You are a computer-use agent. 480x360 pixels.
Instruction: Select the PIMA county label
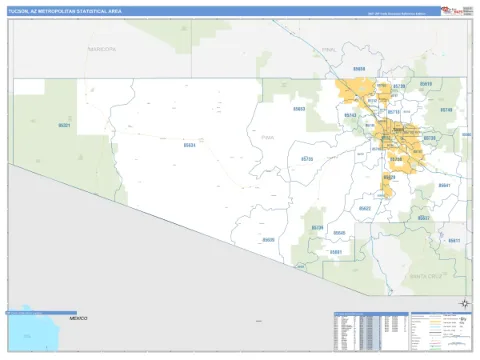267,137
